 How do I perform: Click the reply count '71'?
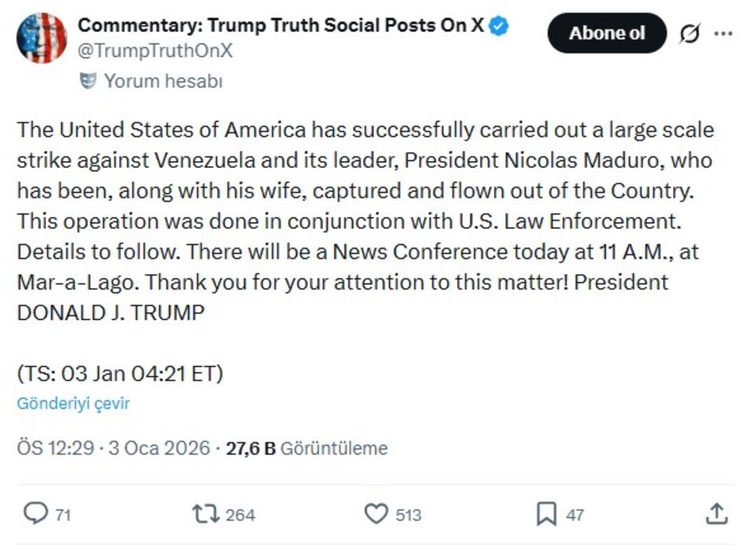62,515
